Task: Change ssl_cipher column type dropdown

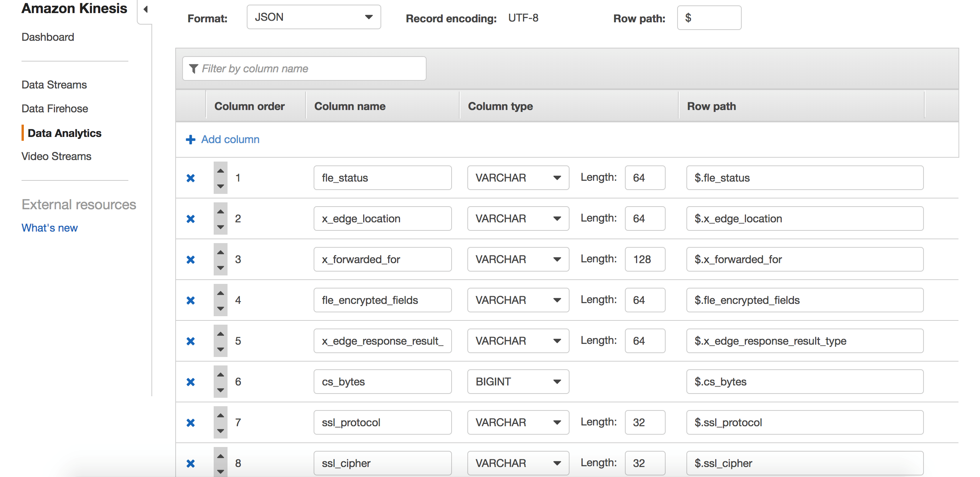Action: [x=518, y=463]
